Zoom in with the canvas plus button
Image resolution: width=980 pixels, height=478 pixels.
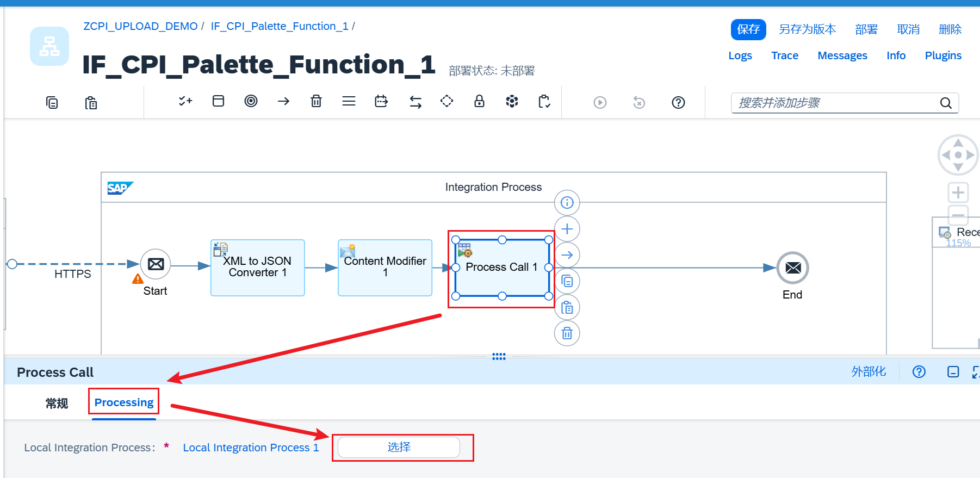(958, 193)
